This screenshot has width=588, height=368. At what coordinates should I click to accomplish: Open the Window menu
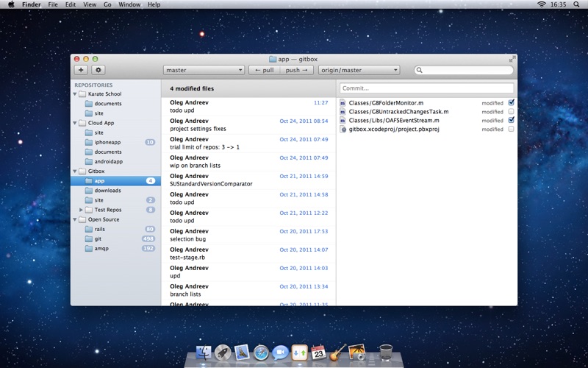point(129,4)
